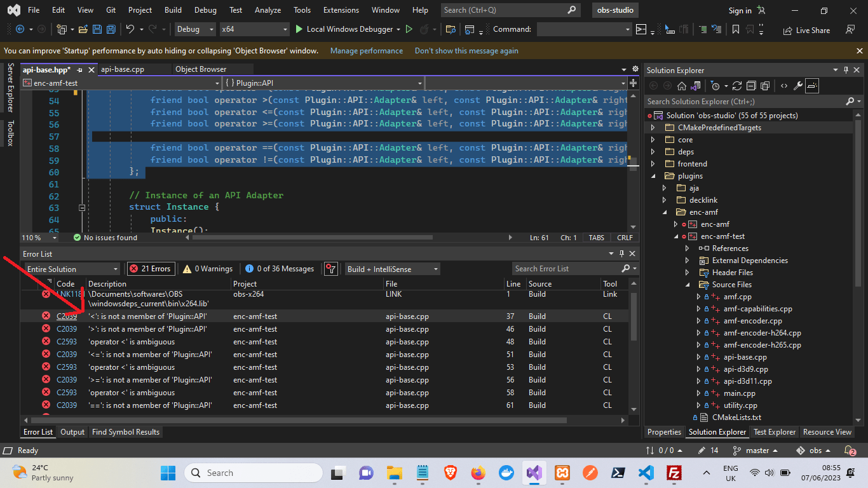Undo the last edit via toolbar

[x=130, y=29]
